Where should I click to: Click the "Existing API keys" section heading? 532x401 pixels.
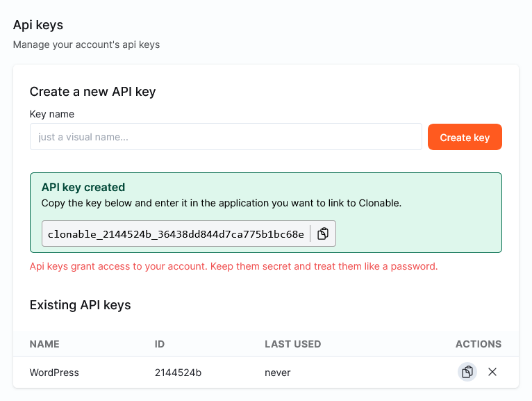tap(80, 305)
